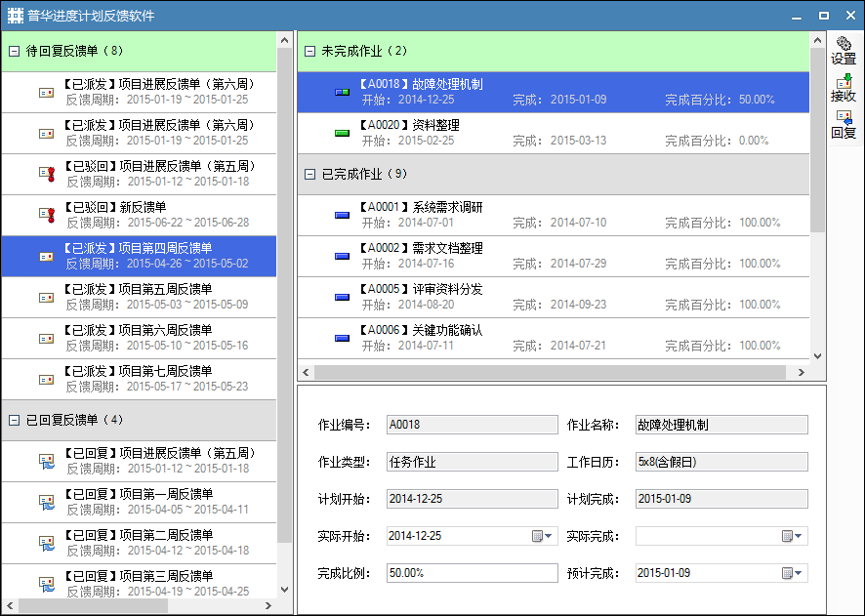Image resolution: width=865 pixels, height=616 pixels.
Task: Click the 作业名称 field showing 故障处理机制
Action: pos(721,425)
